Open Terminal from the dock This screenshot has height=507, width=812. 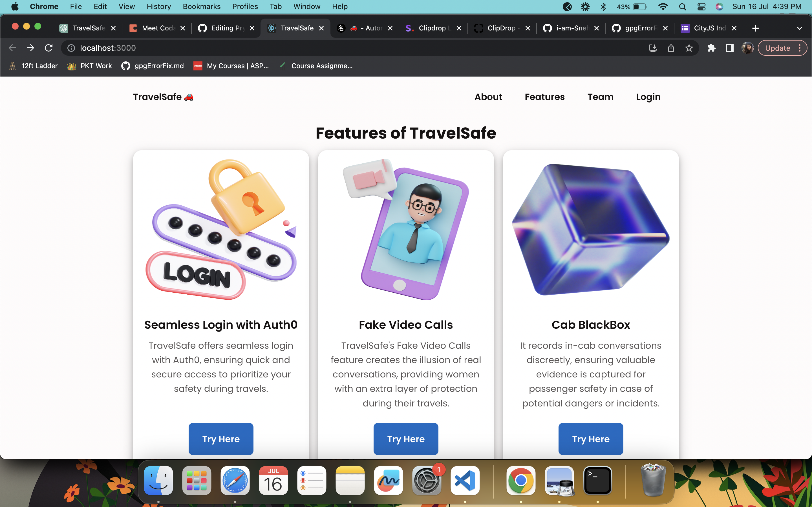(598, 480)
